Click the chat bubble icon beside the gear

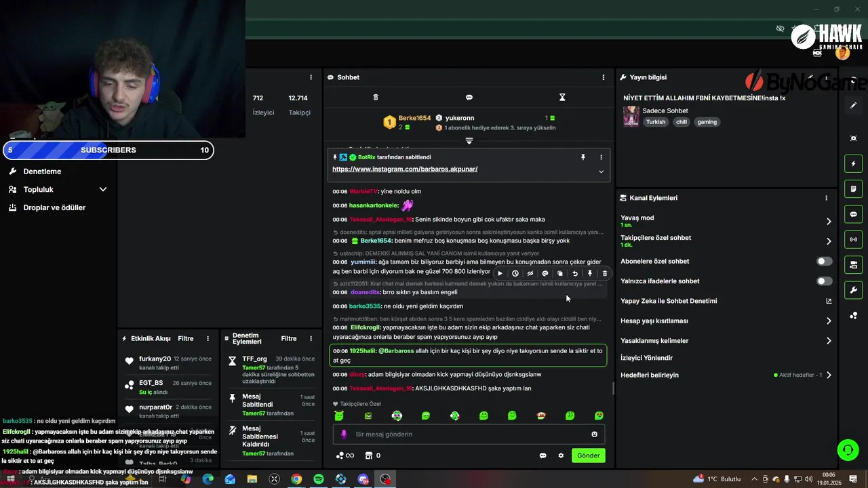pos(542,455)
